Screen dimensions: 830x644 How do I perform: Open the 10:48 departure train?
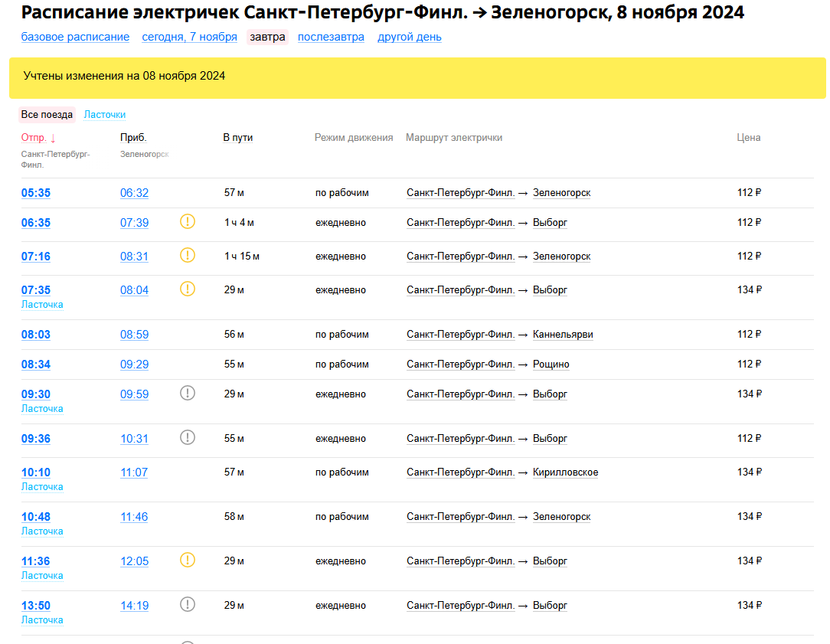[x=36, y=517]
